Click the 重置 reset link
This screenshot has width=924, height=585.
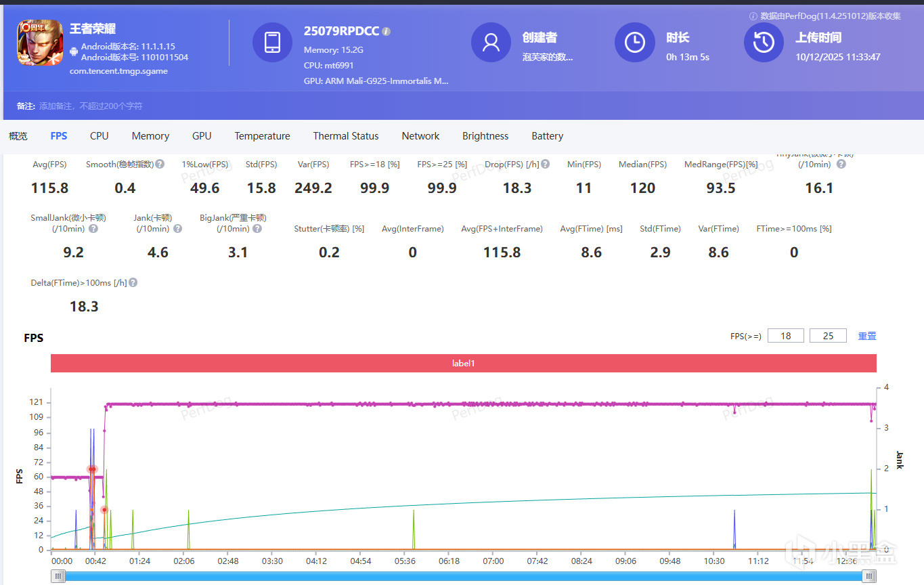866,336
